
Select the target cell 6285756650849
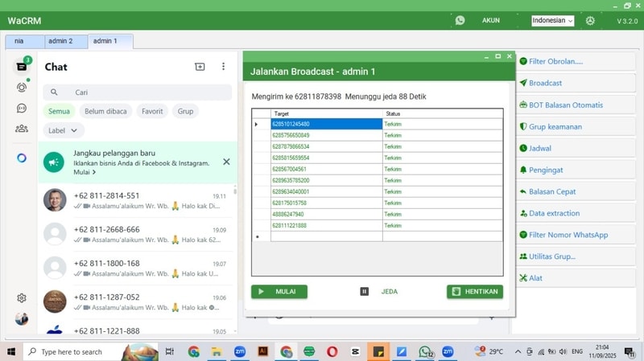[327, 135]
